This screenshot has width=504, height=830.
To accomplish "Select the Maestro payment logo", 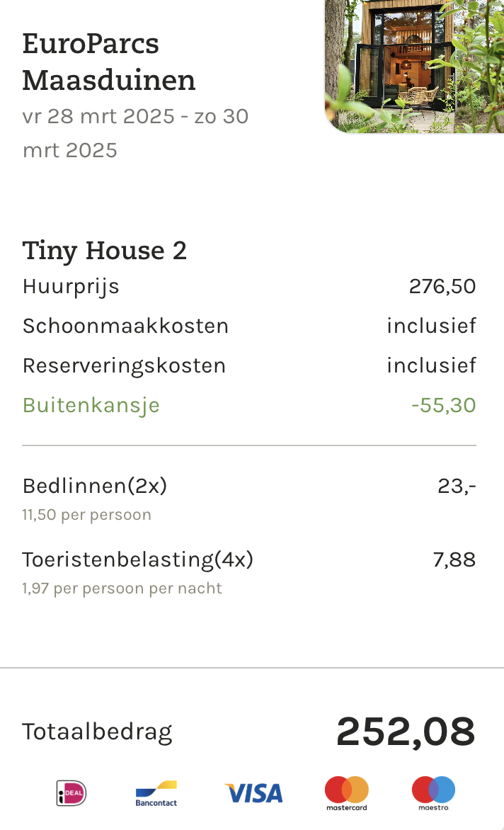I will point(434,793).
